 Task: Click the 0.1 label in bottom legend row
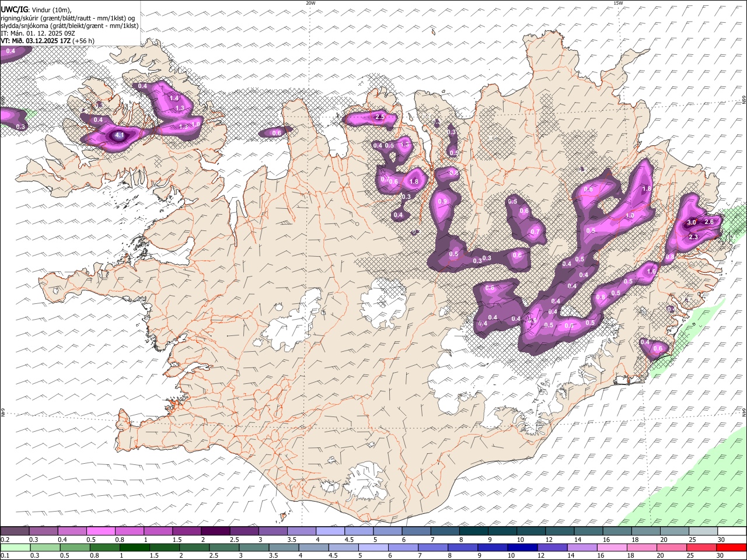click(x=5, y=556)
